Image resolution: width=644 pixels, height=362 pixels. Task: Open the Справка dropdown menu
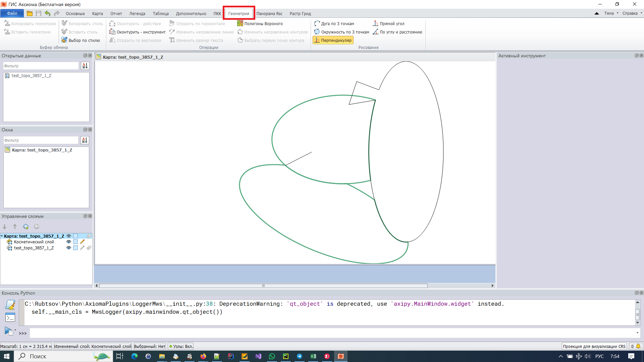click(631, 13)
